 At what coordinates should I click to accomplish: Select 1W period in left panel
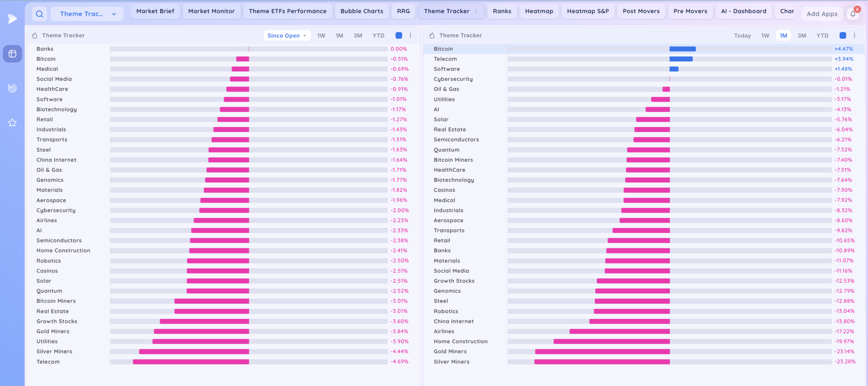[x=321, y=36]
